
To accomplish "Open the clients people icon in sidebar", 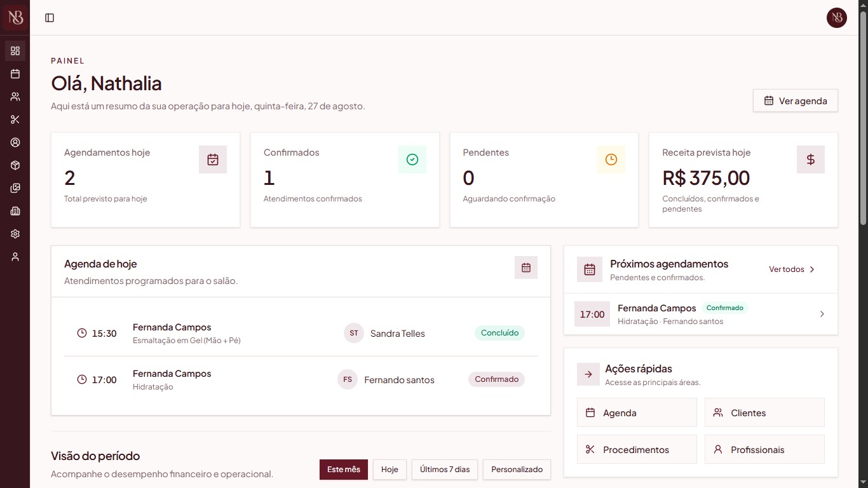I will point(15,97).
